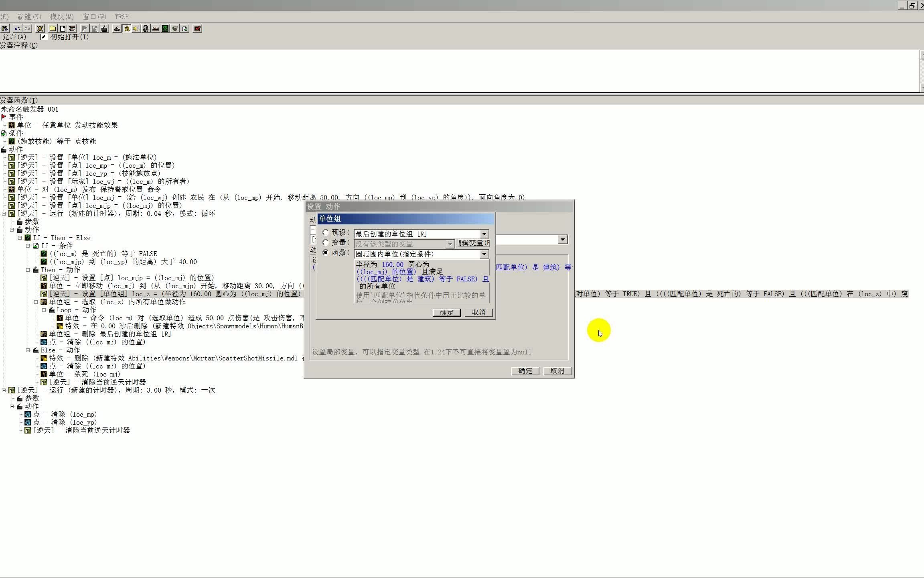This screenshot has width=924, height=578.
Task: Select the '单位 - 杀死 (loc_mj)' action
Action: pos(80,374)
